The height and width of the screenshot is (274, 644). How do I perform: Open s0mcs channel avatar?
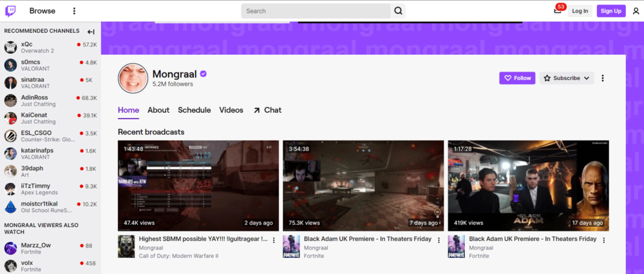coord(11,65)
